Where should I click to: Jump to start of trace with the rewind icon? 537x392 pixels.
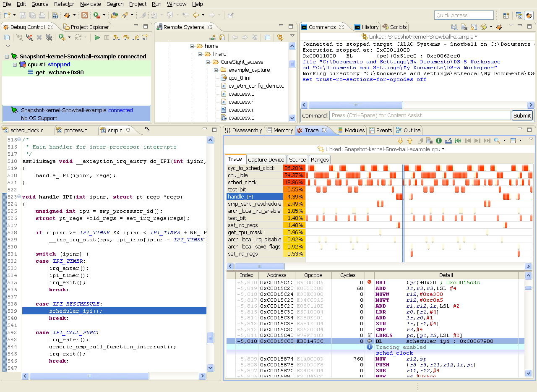tap(458, 141)
